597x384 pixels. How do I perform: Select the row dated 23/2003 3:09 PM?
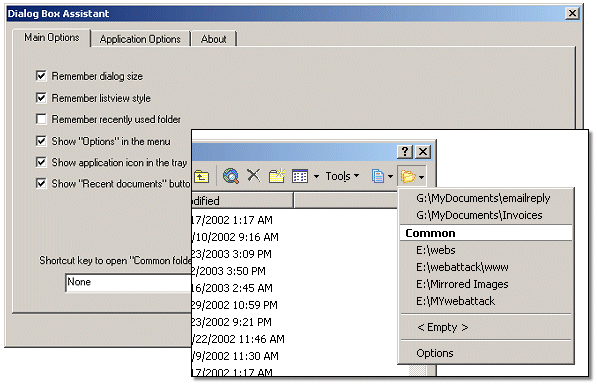tap(231, 254)
